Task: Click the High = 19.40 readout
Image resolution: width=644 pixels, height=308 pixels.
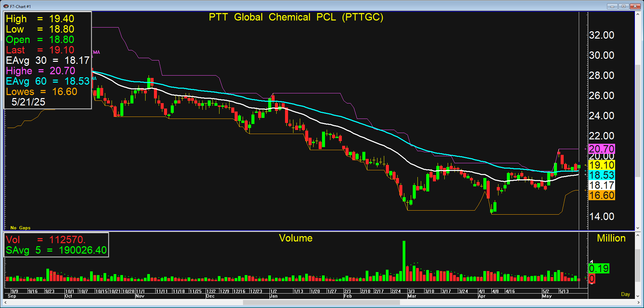Action: pos(40,19)
